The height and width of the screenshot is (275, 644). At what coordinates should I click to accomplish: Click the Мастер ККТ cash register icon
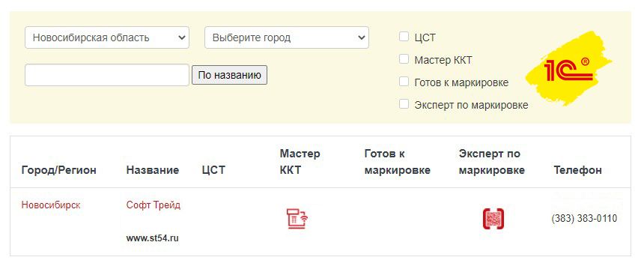pos(297,219)
